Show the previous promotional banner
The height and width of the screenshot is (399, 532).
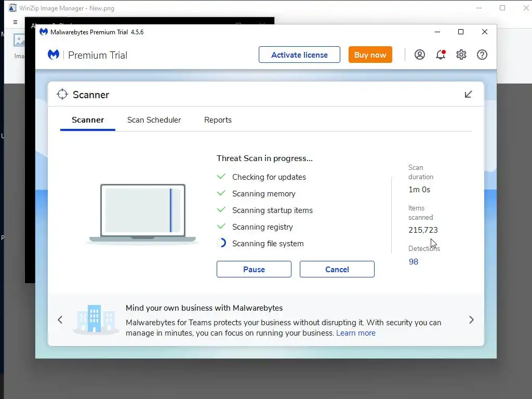(60, 320)
